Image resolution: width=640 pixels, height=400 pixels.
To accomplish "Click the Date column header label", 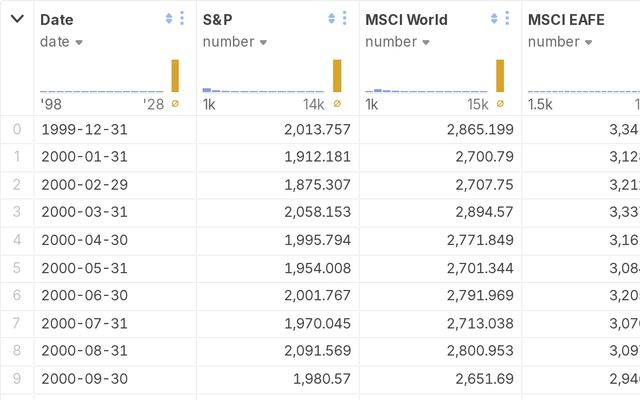I will click(57, 19).
